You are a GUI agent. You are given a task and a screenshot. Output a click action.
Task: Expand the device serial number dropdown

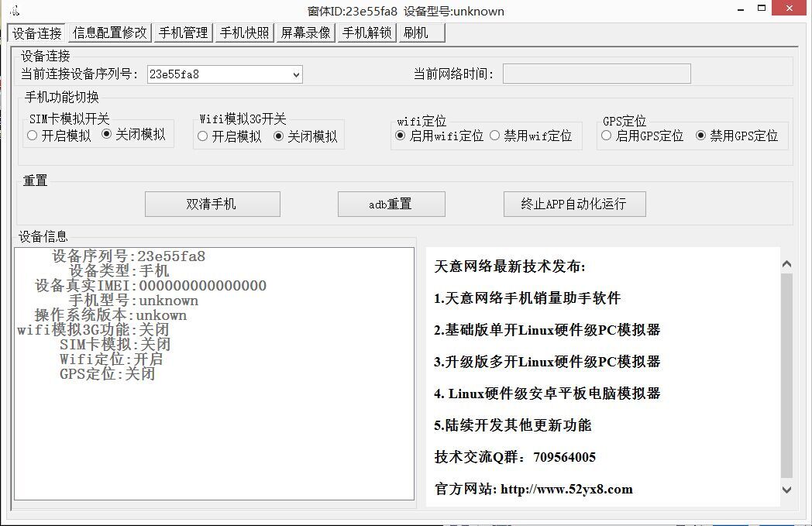coord(296,74)
